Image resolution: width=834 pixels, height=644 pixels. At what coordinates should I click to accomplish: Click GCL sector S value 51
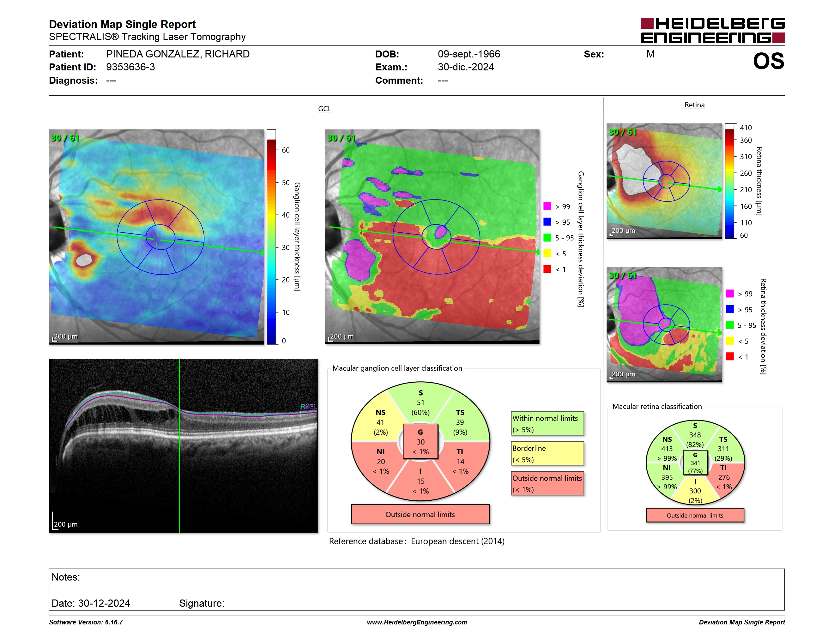click(x=420, y=402)
